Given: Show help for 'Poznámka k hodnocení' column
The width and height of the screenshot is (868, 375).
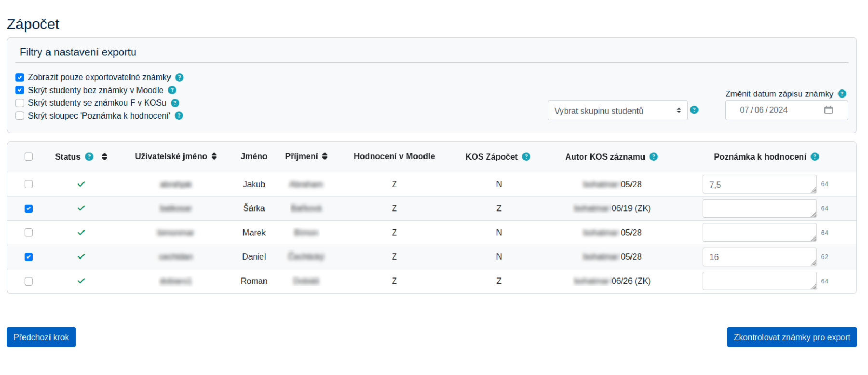Looking at the screenshot, I should (815, 156).
